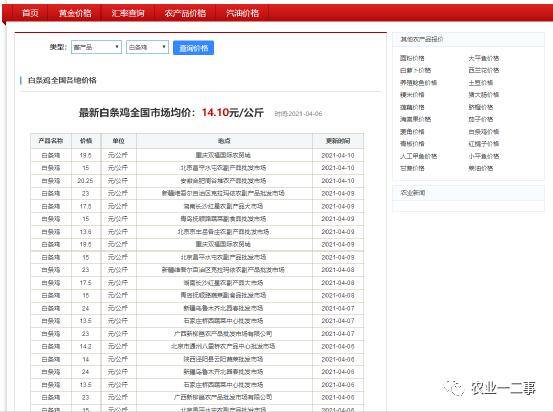Click the 20.25 price cell
This screenshot has width=553, height=412.
[x=85, y=181]
